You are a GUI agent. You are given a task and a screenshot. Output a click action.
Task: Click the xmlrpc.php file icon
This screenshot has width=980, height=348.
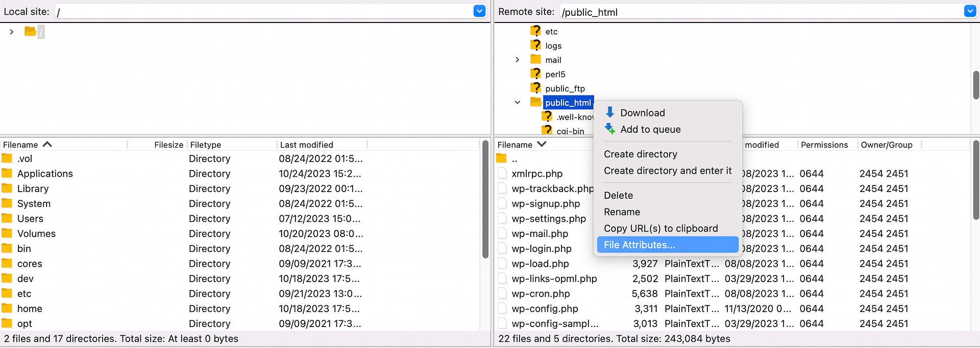pyautogui.click(x=502, y=174)
